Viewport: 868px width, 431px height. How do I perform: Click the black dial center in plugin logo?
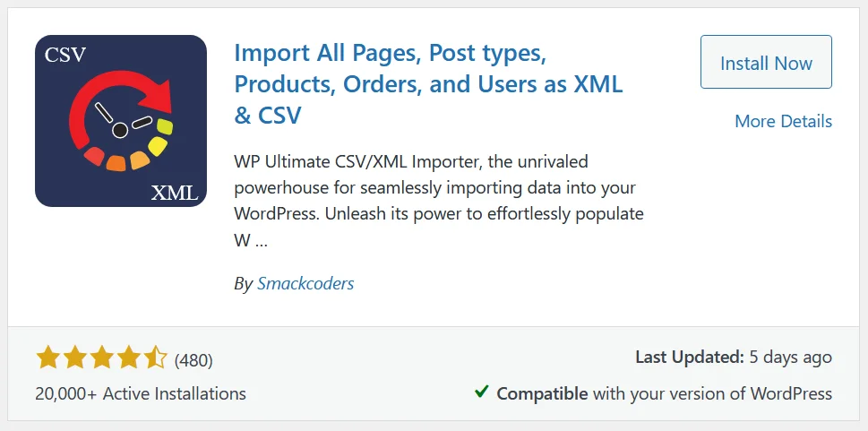tap(120, 131)
